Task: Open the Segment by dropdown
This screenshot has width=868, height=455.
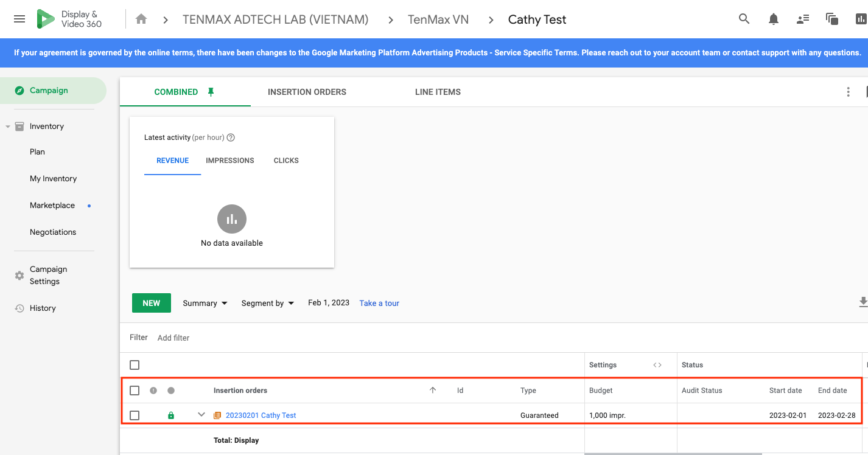Action: coord(268,303)
